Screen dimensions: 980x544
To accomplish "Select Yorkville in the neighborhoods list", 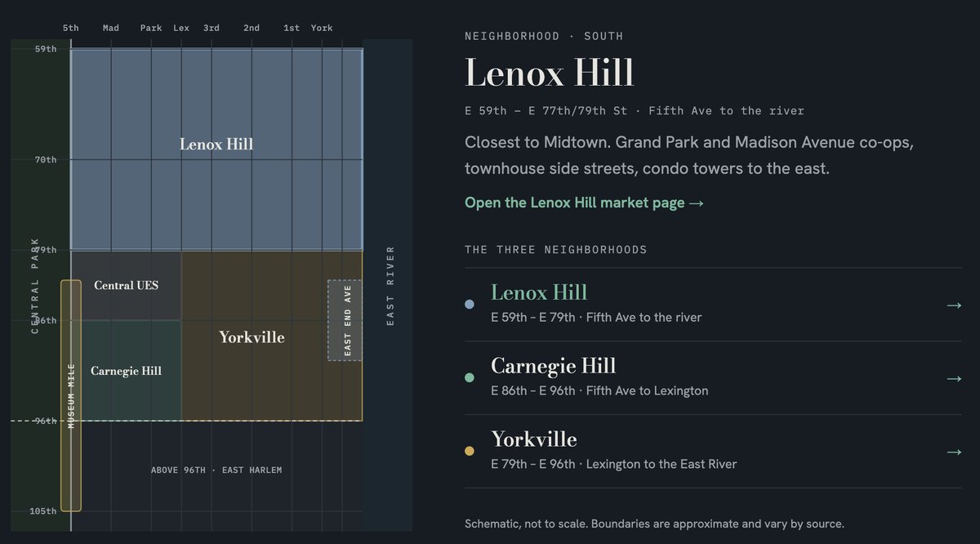I will (x=713, y=452).
